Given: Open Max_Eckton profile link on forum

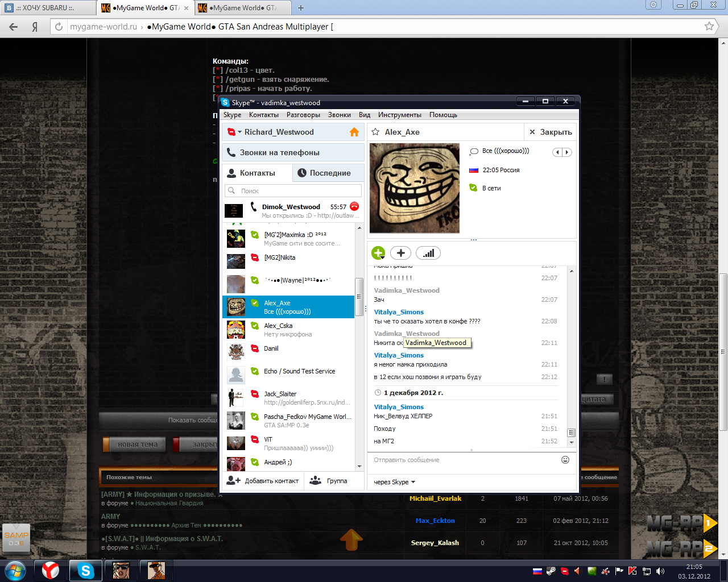Looking at the screenshot, I should [435, 521].
